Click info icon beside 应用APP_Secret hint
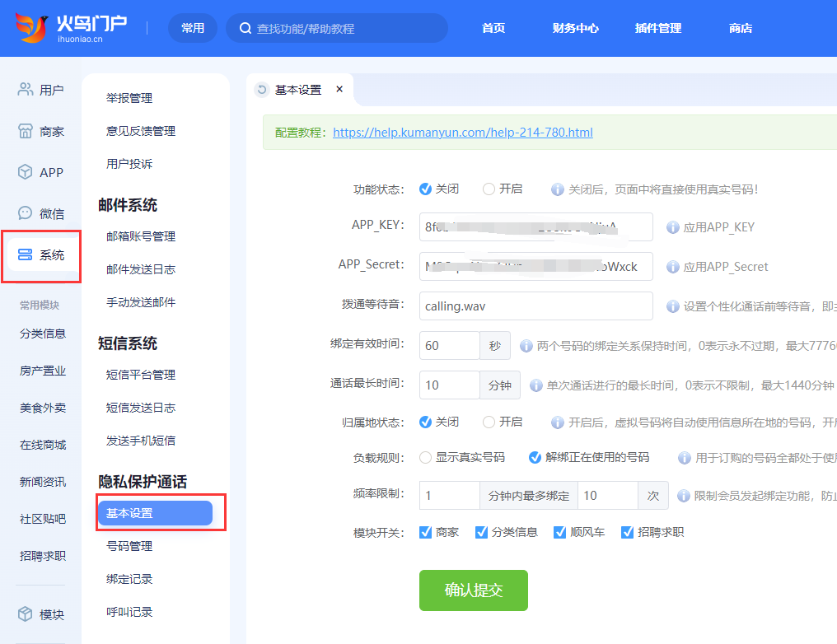The image size is (837, 644). [x=672, y=267]
